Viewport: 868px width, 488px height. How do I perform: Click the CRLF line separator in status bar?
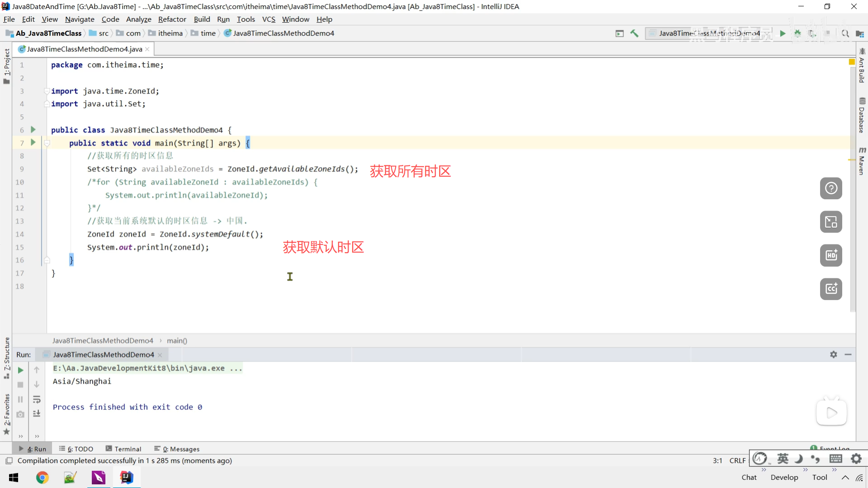pos(737,460)
